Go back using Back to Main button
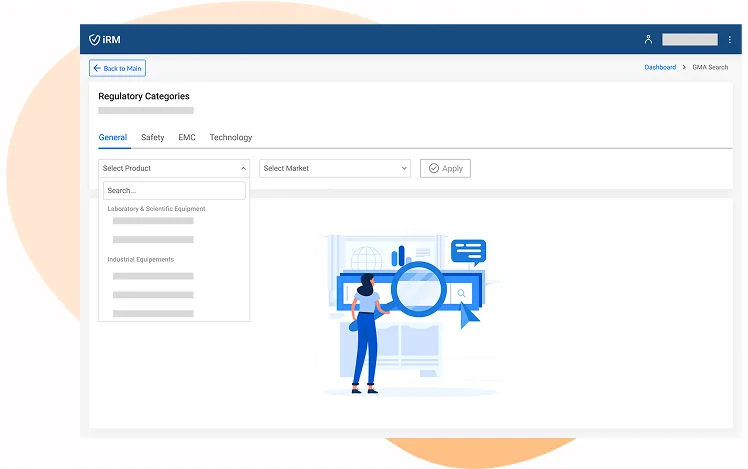The width and height of the screenshot is (748, 469). [x=117, y=68]
